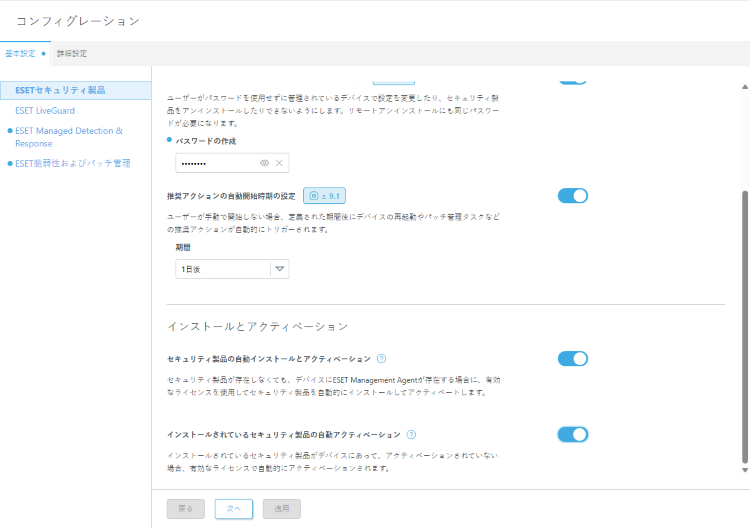
Task: Open the 1日後 period combo box
Action: click(223, 268)
